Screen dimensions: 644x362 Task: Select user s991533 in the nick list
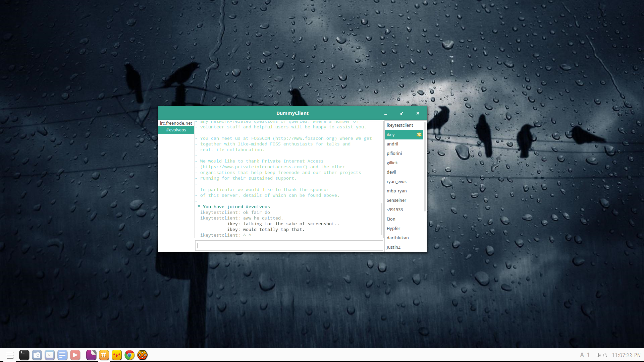(404, 209)
